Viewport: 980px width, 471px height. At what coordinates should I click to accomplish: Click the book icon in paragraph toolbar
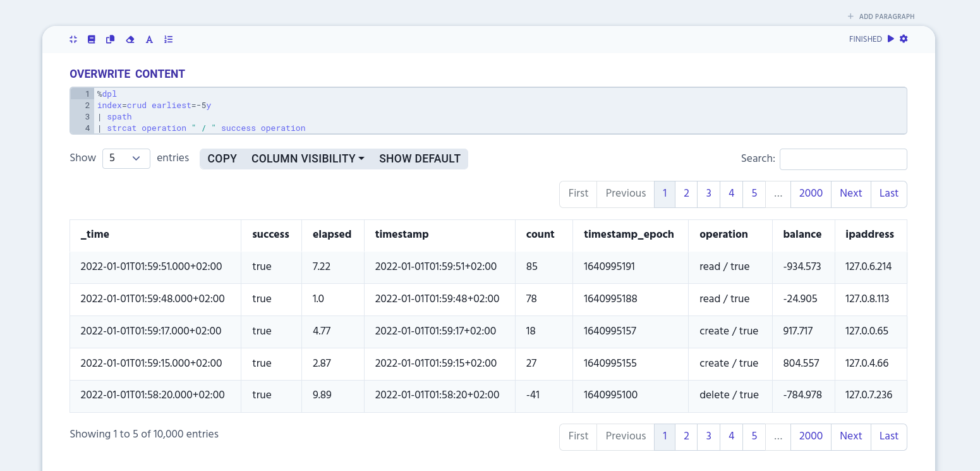(x=92, y=39)
